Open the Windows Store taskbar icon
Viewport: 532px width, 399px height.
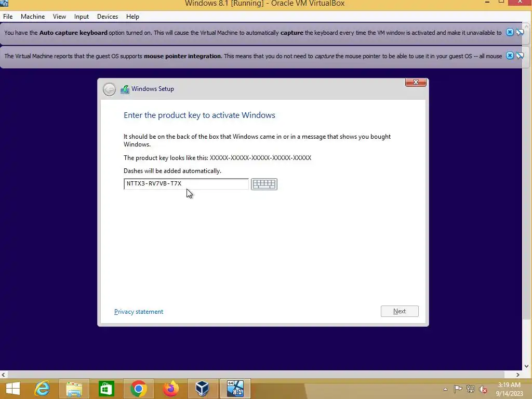point(106,389)
